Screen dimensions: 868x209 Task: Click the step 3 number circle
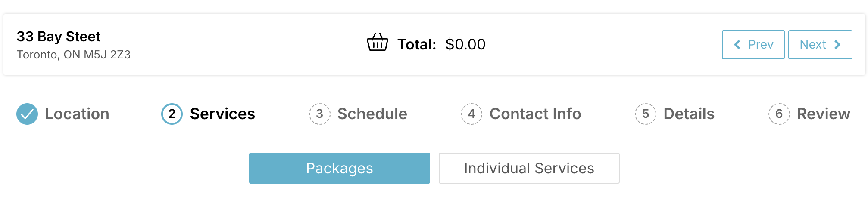click(x=319, y=114)
